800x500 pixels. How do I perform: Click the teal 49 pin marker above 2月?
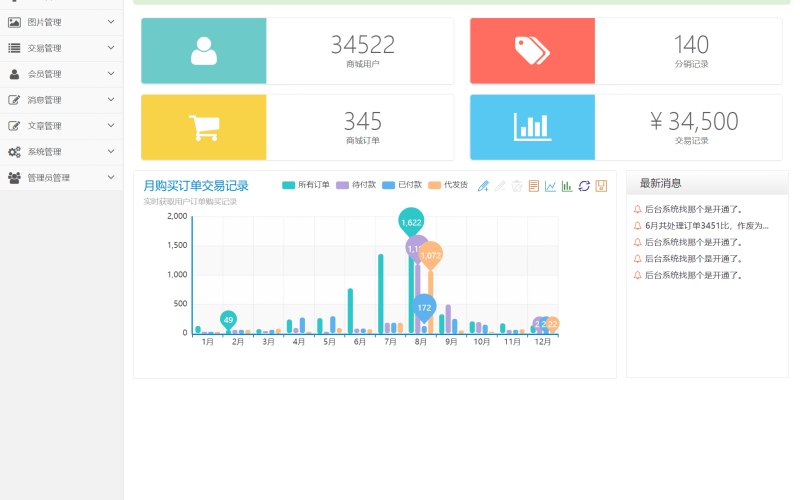228,320
